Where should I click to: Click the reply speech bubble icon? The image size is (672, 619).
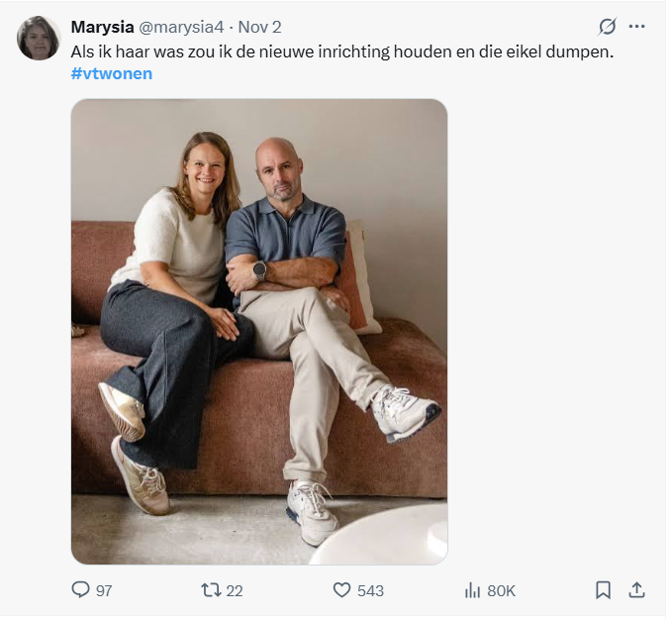pos(81,590)
